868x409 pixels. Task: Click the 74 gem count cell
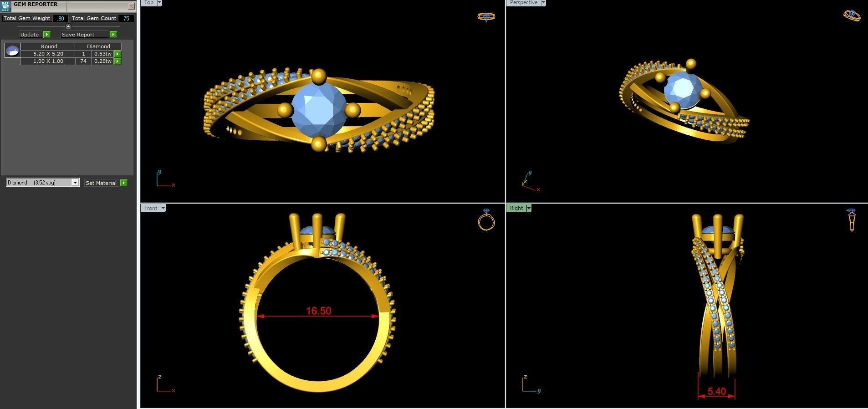pos(83,61)
